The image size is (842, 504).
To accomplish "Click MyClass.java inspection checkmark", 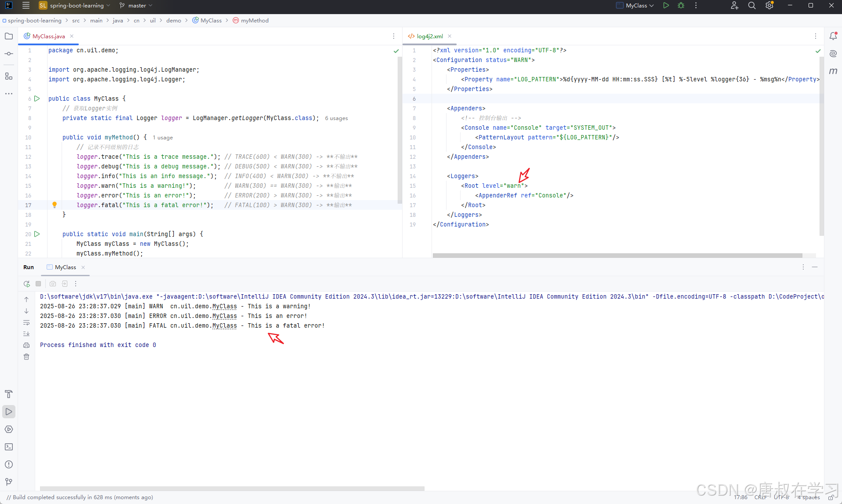I will [396, 51].
